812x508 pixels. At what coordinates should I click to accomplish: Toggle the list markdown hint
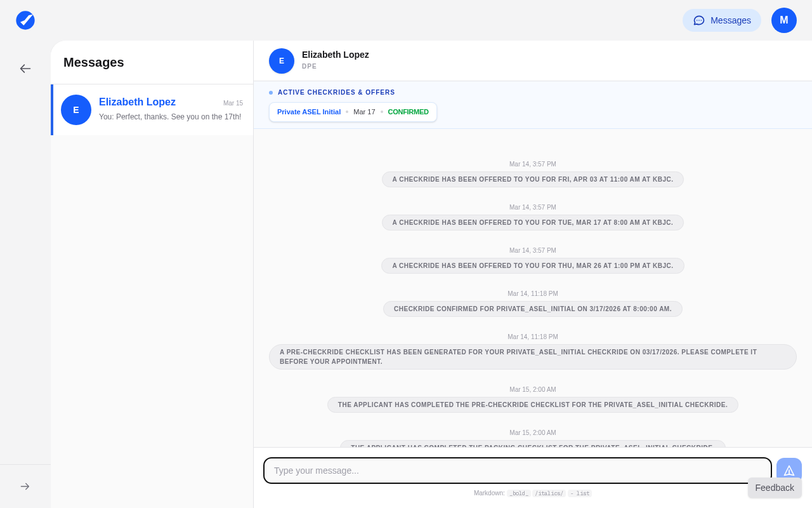coord(579,493)
